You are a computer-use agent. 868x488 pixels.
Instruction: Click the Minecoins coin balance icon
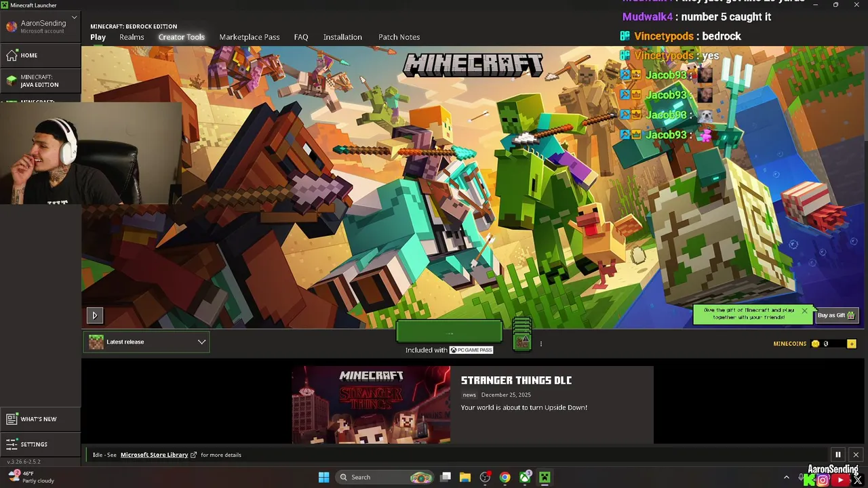[815, 344]
